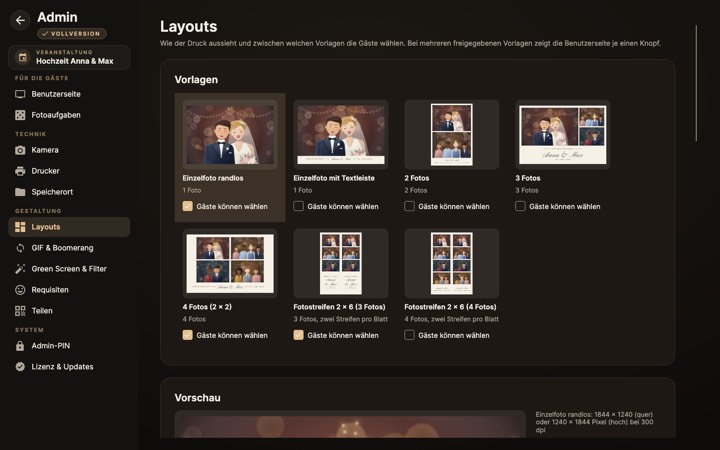The image size is (720, 450).
Task: Check Gäste können wählen for 2 Fotos
Action: [409, 206]
